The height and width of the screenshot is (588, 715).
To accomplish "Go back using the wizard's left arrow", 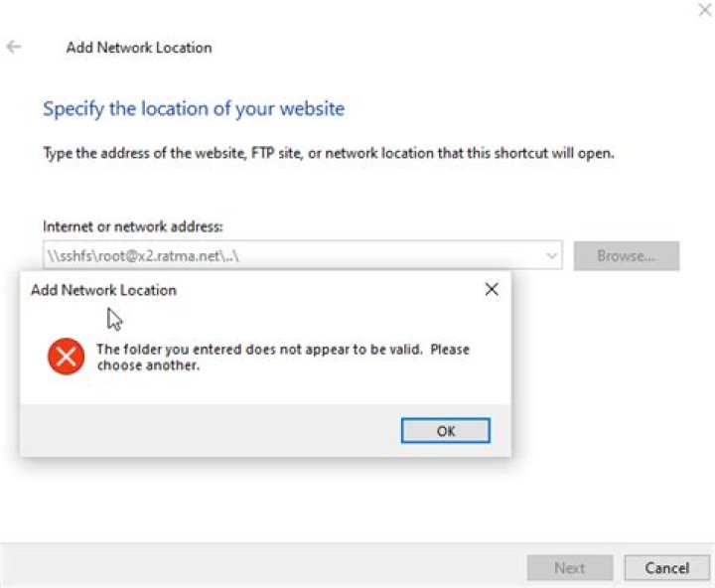I will coord(14,47).
